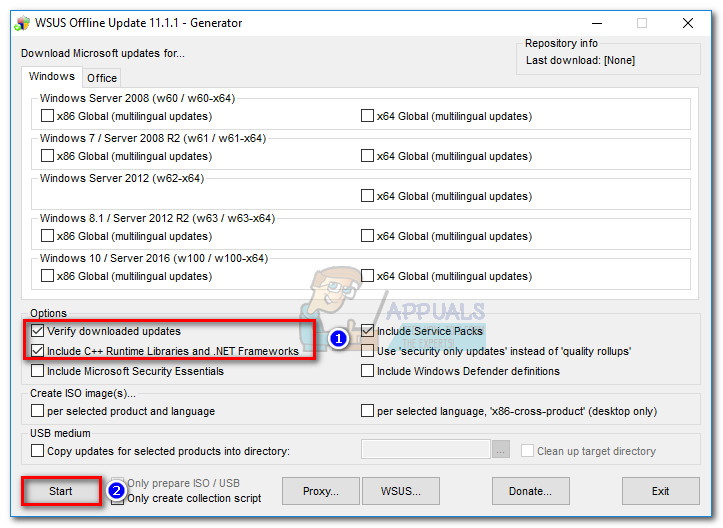Close the Generator window

(687, 23)
